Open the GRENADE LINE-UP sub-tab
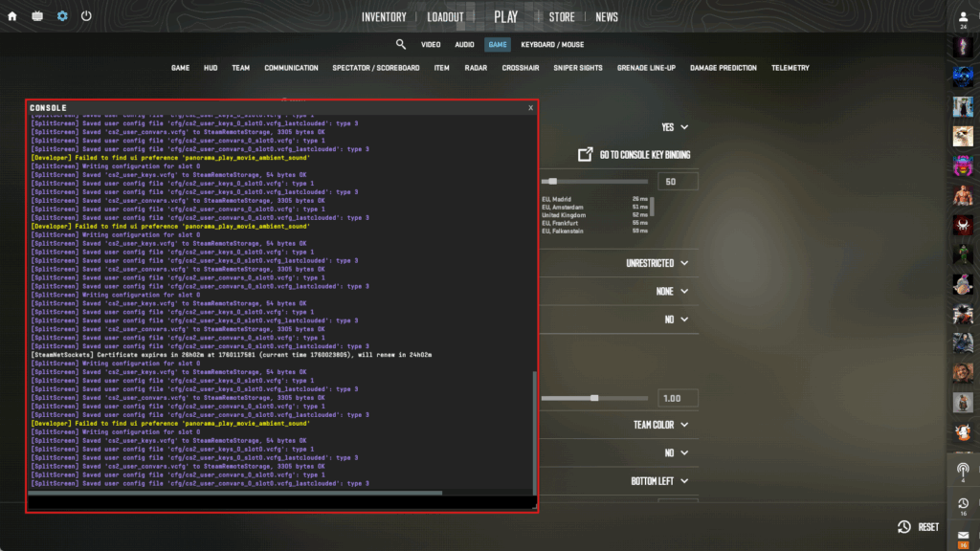This screenshot has height=551, width=980. tap(646, 68)
